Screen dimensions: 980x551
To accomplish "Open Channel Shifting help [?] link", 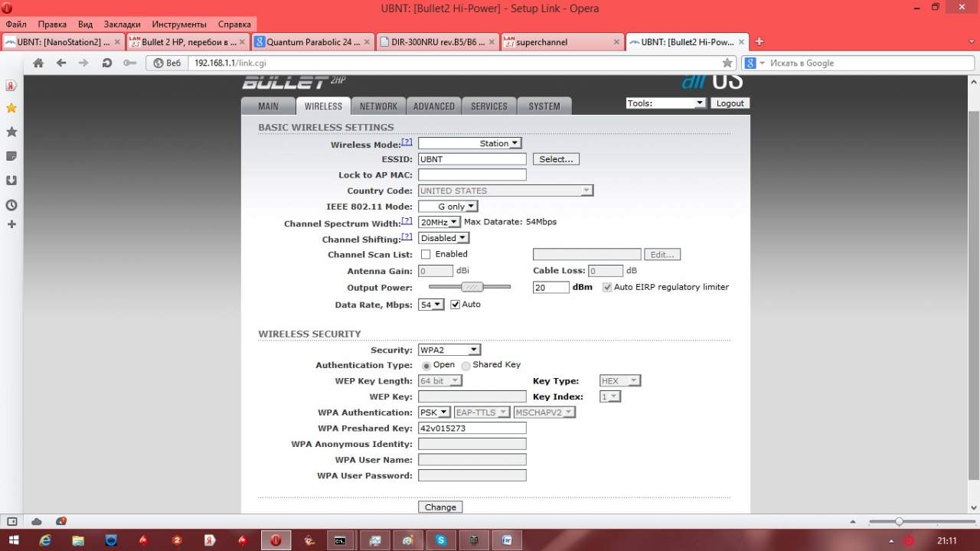I will pos(407,236).
